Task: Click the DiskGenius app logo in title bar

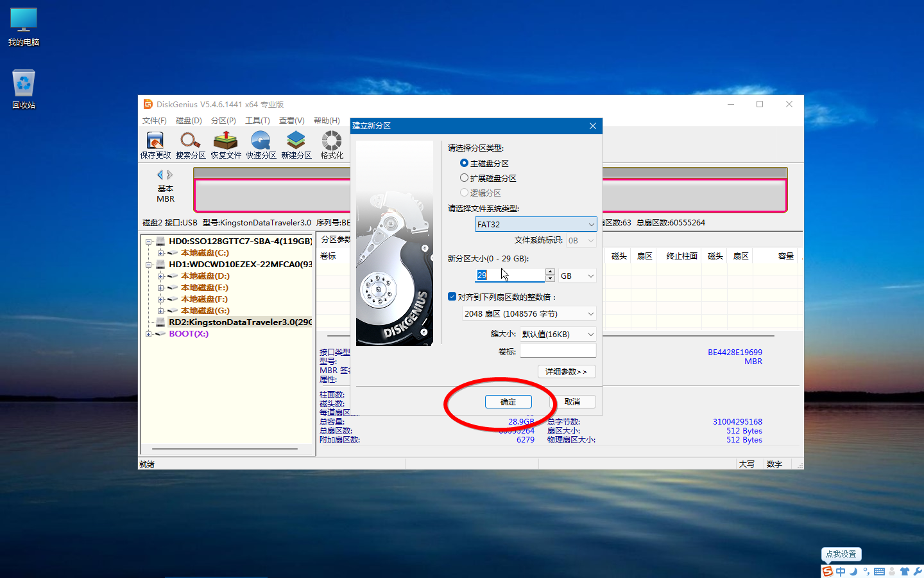Action: tap(148, 104)
